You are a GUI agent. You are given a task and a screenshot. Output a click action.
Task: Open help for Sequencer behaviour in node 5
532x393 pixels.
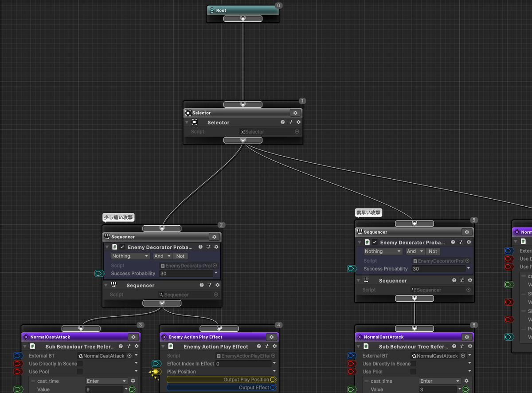[454, 280]
